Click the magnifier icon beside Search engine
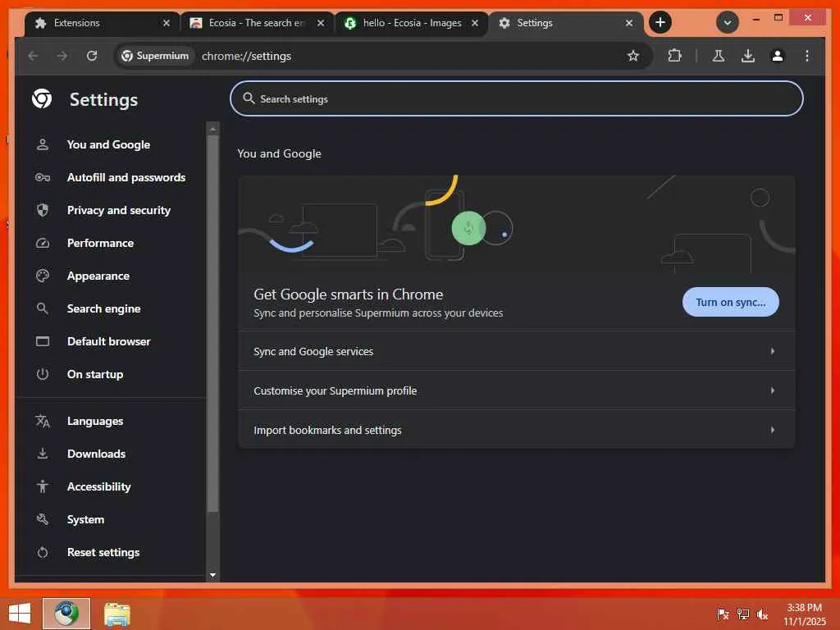 coord(43,308)
